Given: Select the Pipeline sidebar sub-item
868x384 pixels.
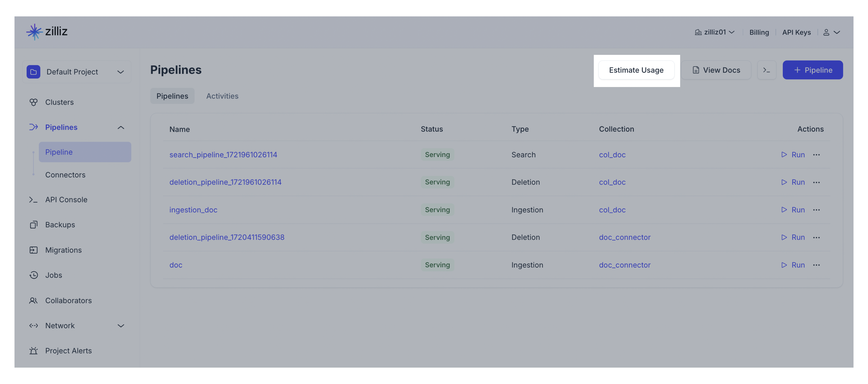Looking at the screenshot, I should pos(85,152).
